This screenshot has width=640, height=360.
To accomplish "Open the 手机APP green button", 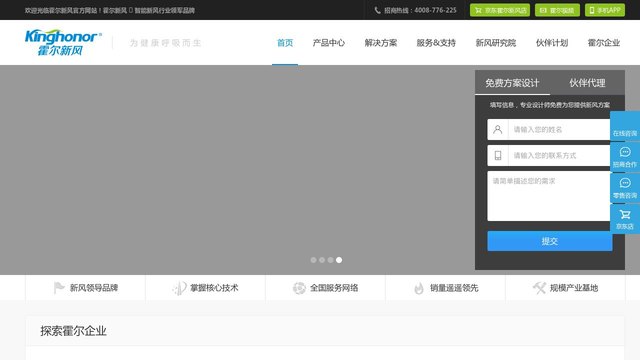I will (605, 10).
